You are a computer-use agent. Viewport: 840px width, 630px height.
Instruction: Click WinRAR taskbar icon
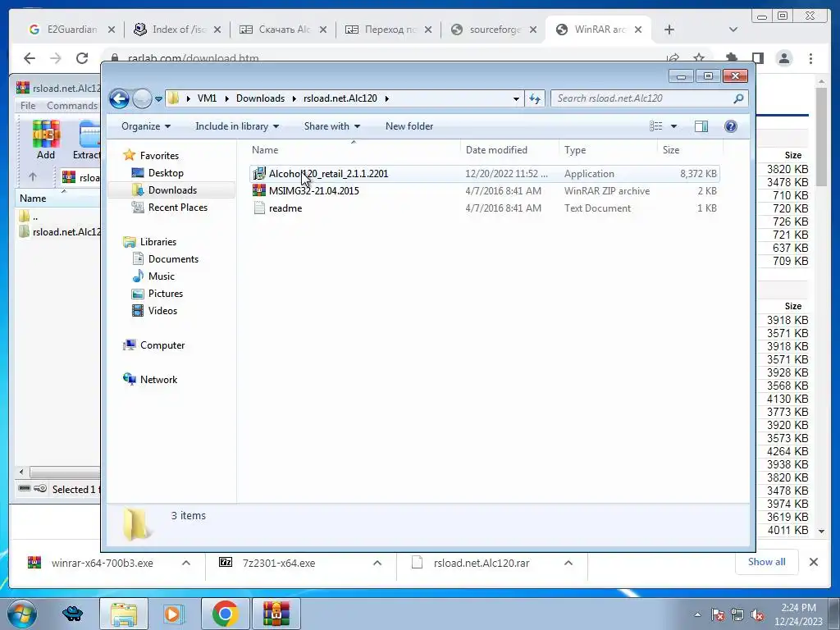click(x=276, y=614)
